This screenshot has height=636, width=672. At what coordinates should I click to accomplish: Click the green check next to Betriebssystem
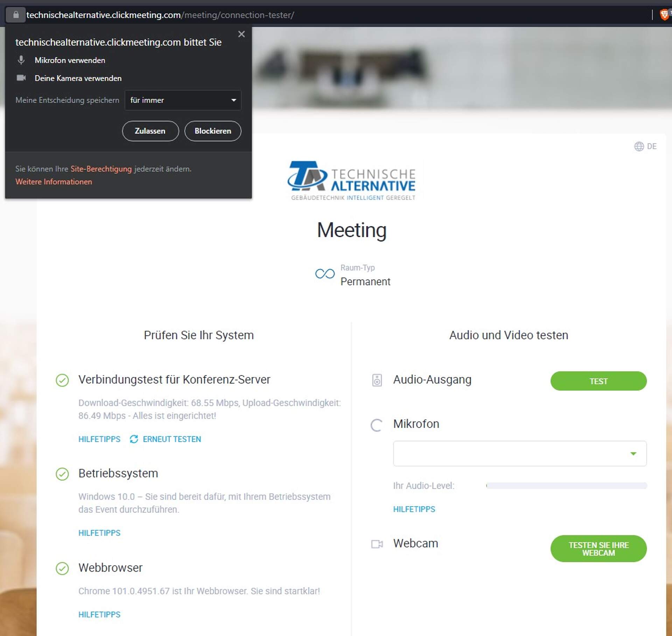(62, 474)
